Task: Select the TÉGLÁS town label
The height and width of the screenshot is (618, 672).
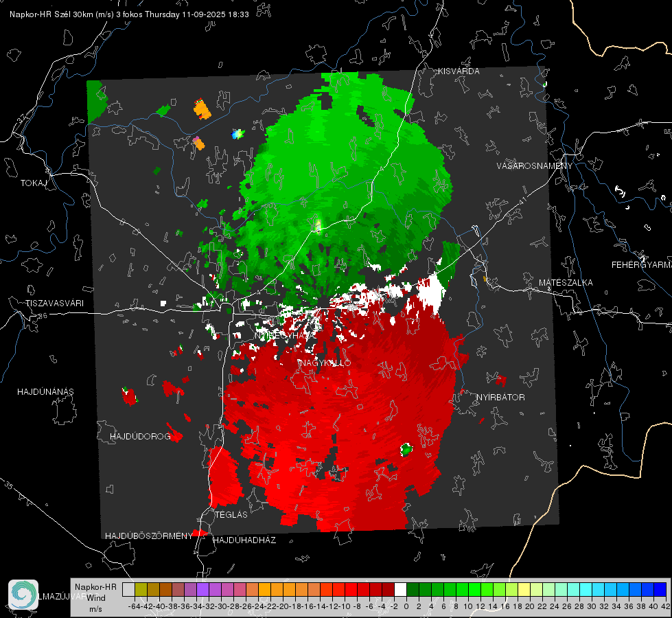Action: [x=231, y=515]
